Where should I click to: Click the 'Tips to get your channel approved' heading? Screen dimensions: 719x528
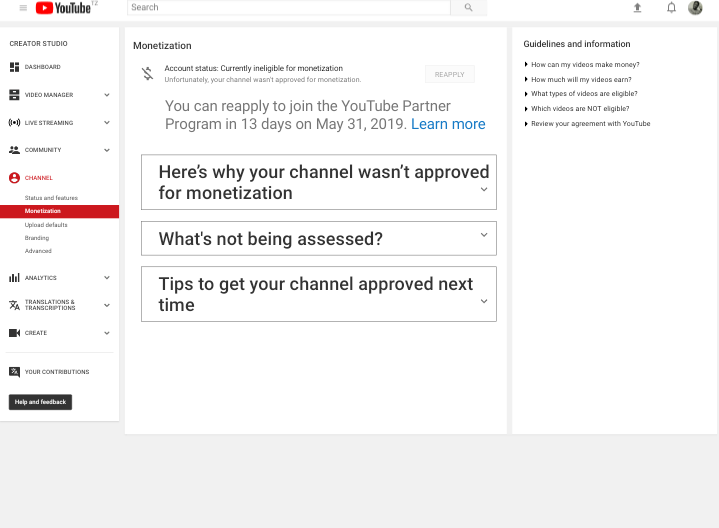tap(315, 294)
